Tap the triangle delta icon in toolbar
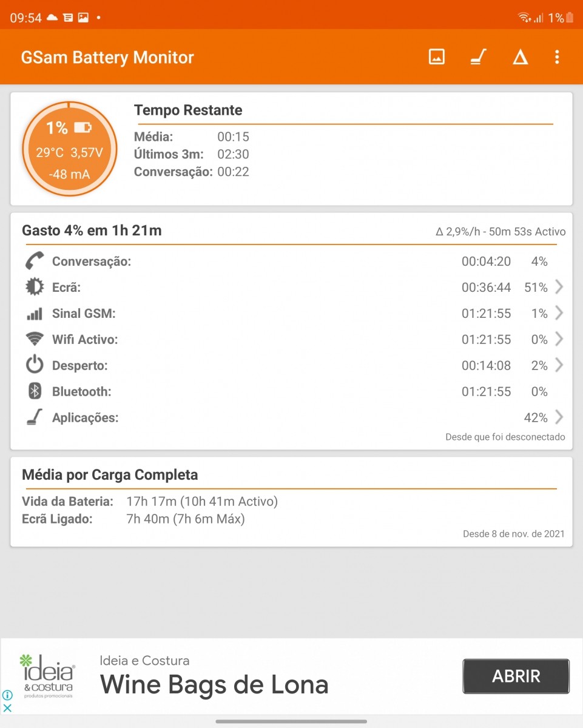 click(520, 58)
